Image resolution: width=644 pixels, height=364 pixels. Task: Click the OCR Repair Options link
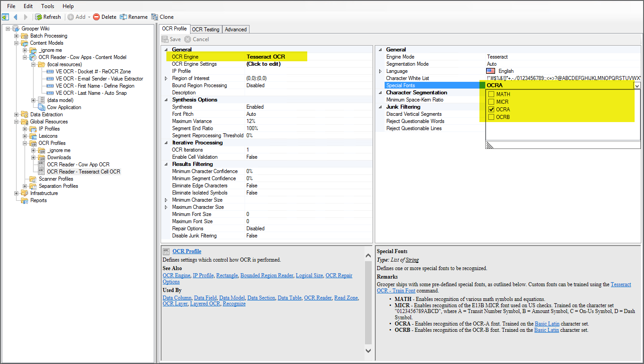[339, 275]
